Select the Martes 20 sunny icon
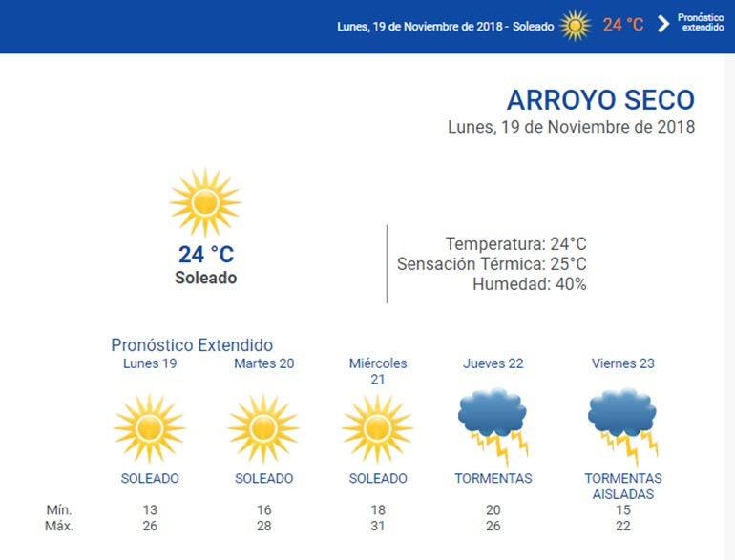The height and width of the screenshot is (560, 735). click(263, 428)
